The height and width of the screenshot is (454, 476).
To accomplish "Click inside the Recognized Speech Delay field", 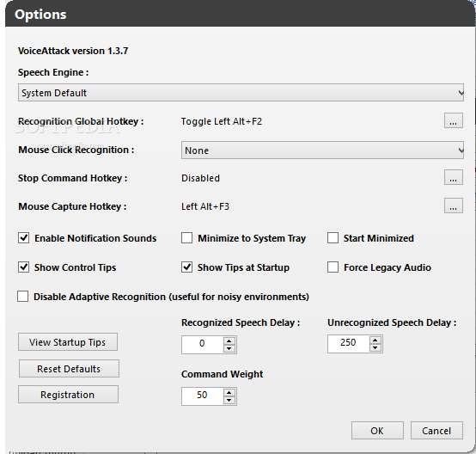I will coord(202,345).
